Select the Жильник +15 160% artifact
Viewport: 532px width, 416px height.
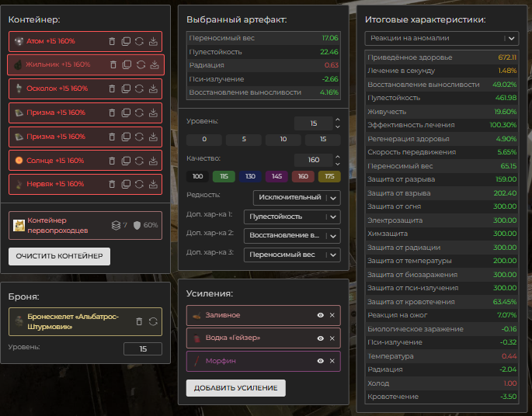(85, 64)
